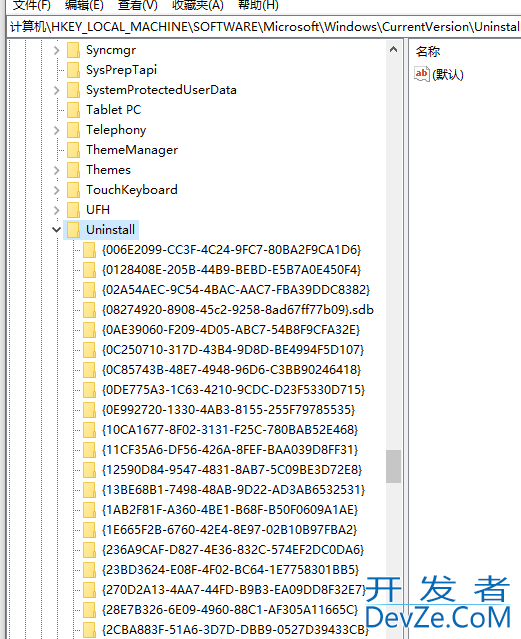The width and height of the screenshot is (521, 639).
Task: Select key {28E7B326-6E09-4960-88C1-AF305A11665C}
Action: [x=230, y=609]
